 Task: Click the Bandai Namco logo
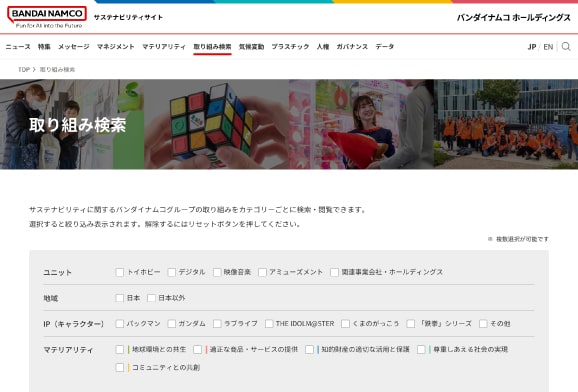[47, 17]
